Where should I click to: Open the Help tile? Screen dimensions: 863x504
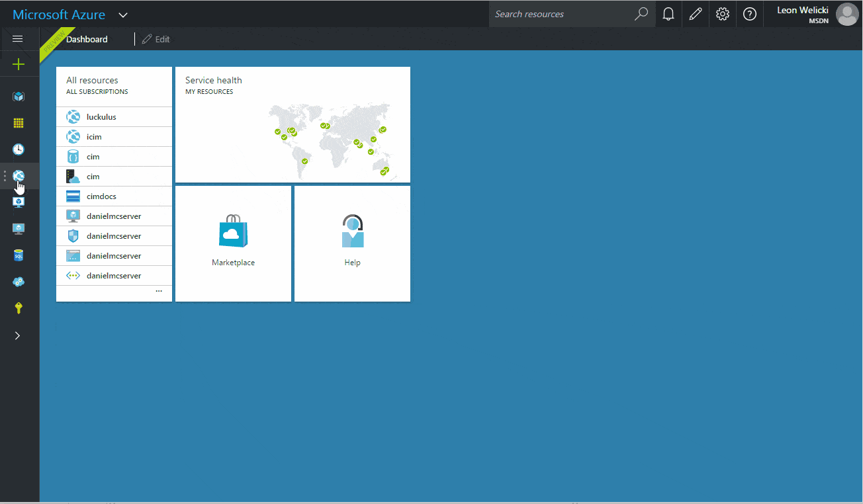pyautogui.click(x=352, y=243)
